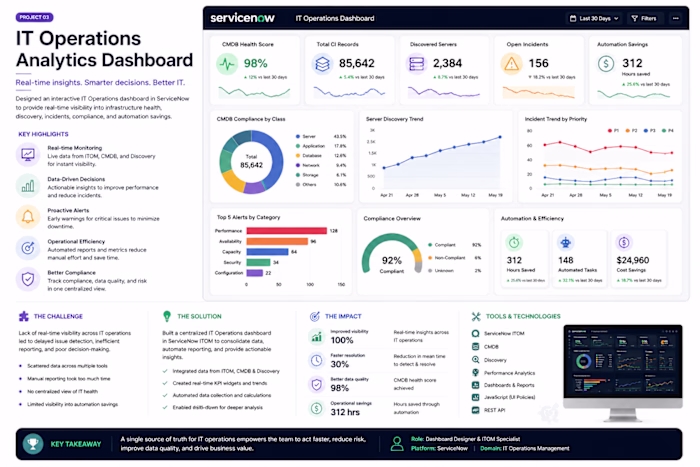Click the P1 priority legend dot
Screen dimensions: 700x467
click(609, 130)
